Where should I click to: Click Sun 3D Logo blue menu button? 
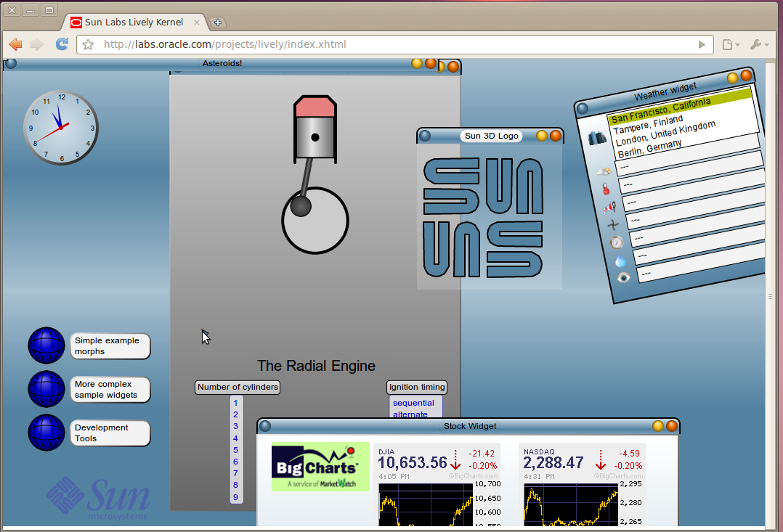(425, 136)
